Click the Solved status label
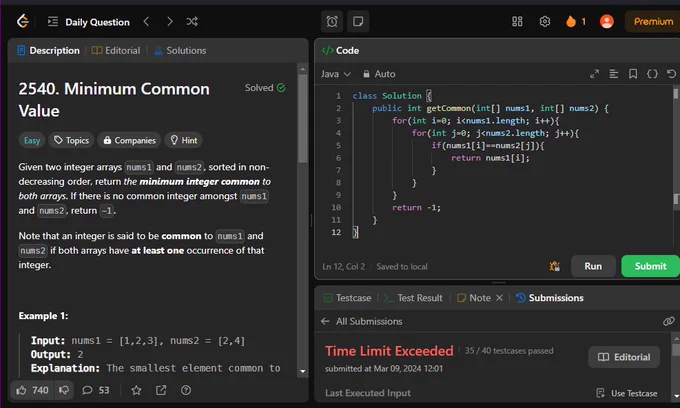 265,88
